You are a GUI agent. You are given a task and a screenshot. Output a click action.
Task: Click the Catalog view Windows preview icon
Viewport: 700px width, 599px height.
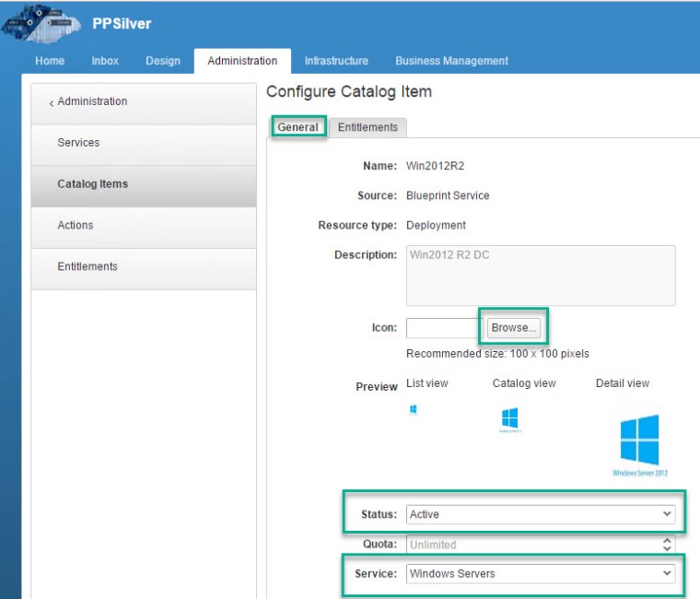509,418
